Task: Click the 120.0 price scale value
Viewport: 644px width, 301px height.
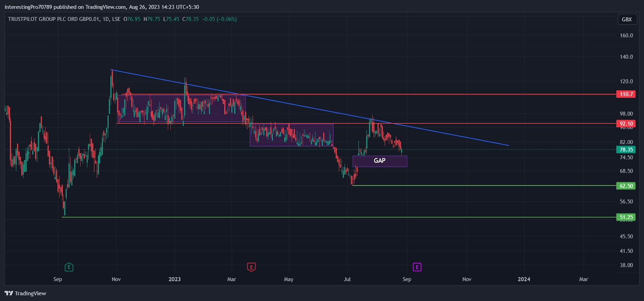Action: 626,81
